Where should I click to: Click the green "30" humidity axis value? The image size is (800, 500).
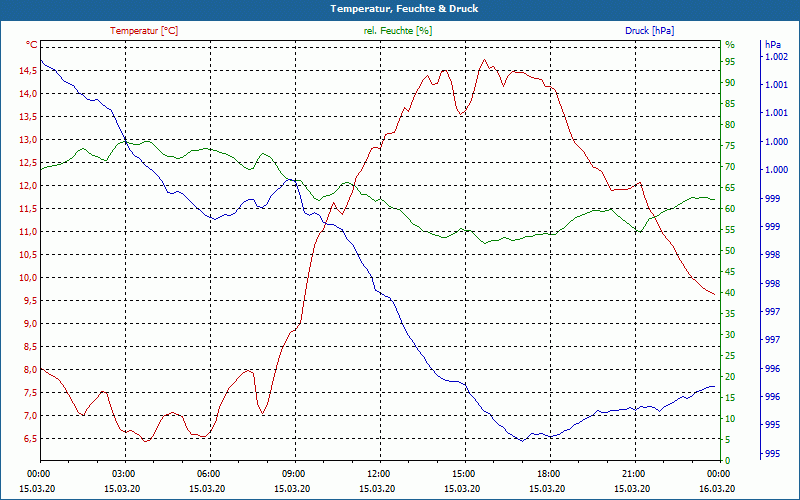pos(730,334)
